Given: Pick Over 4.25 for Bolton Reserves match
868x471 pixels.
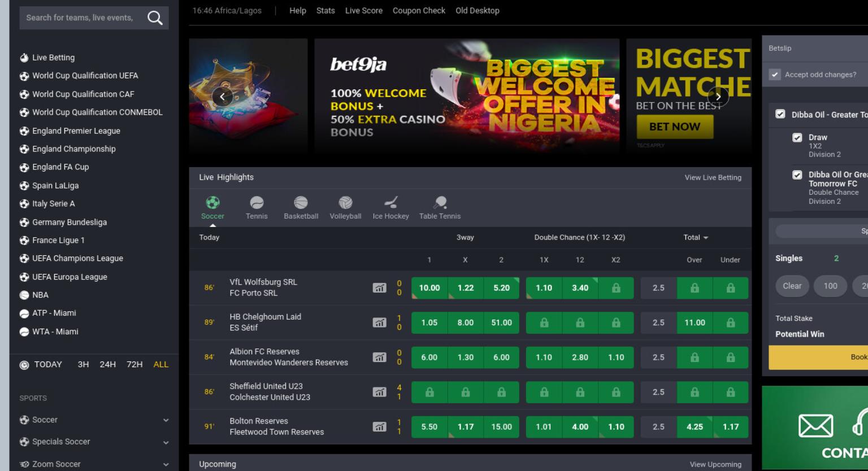Looking at the screenshot, I should (x=695, y=427).
